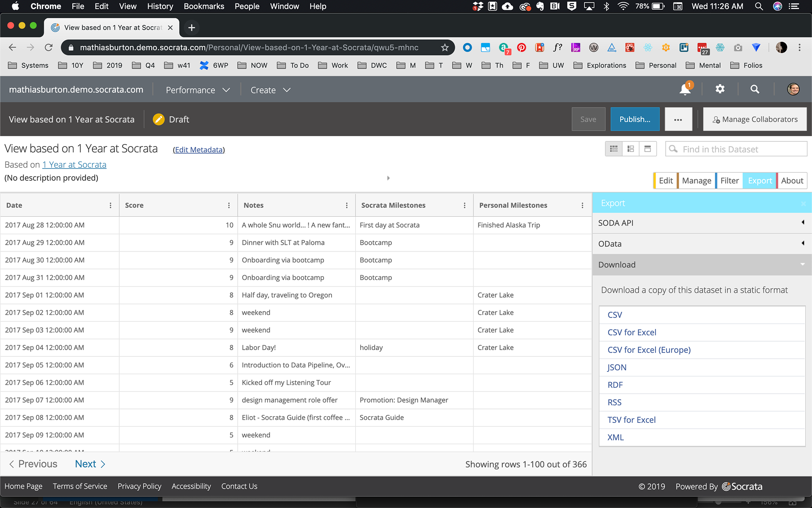Click the Edit Metadata link
Viewport: 812px width, 508px height.
pos(199,149)
